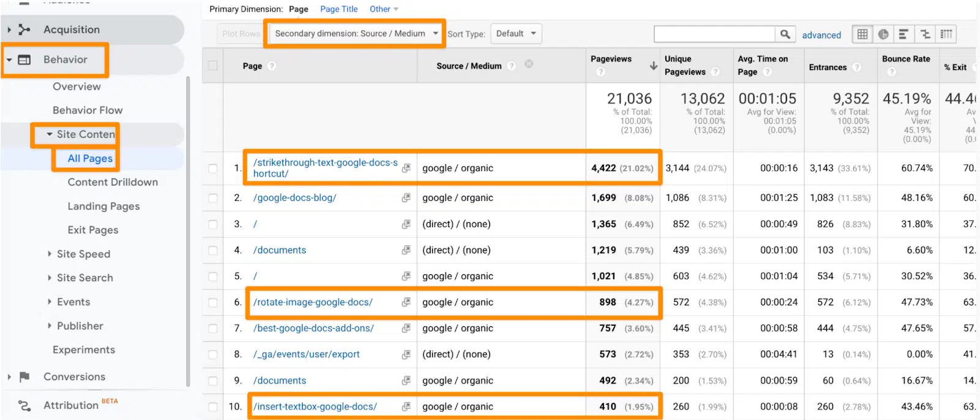Open the /best-google-docs-add-ons/ page link
The width and height of the screenshot is (980, 420).
313,328
